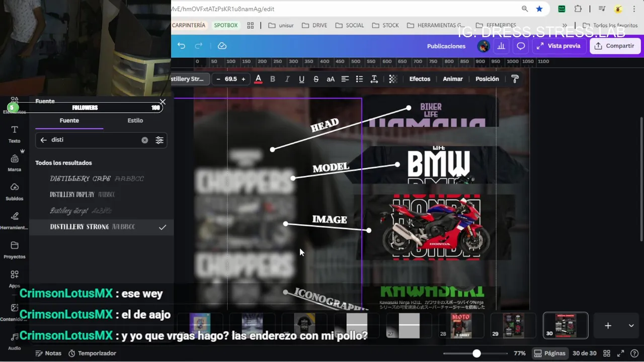Viewport: 644px width, 362px height.
Task: Select the Distillery Script font
Action: point(101,211)
